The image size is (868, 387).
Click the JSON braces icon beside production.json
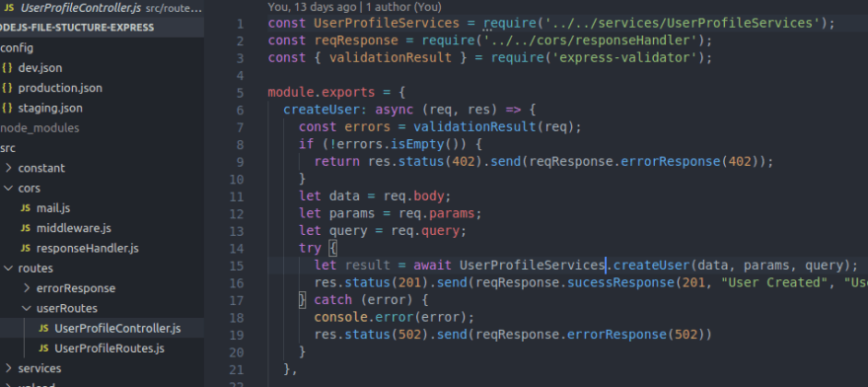coord(7,88)
